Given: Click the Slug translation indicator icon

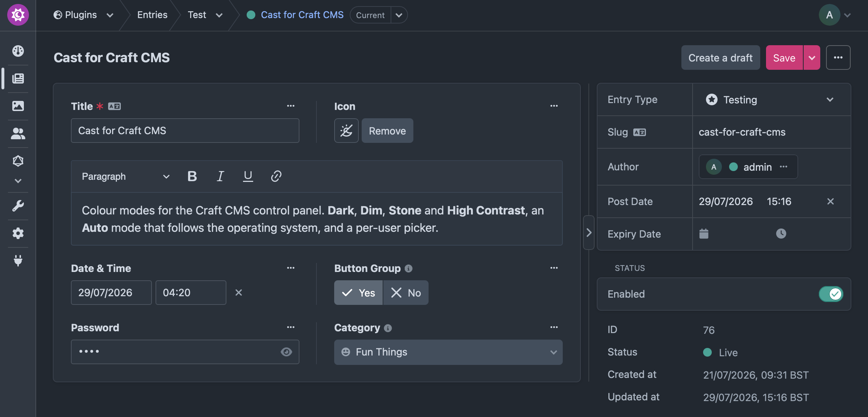Looking at the screenshot, I should (639, 132).
